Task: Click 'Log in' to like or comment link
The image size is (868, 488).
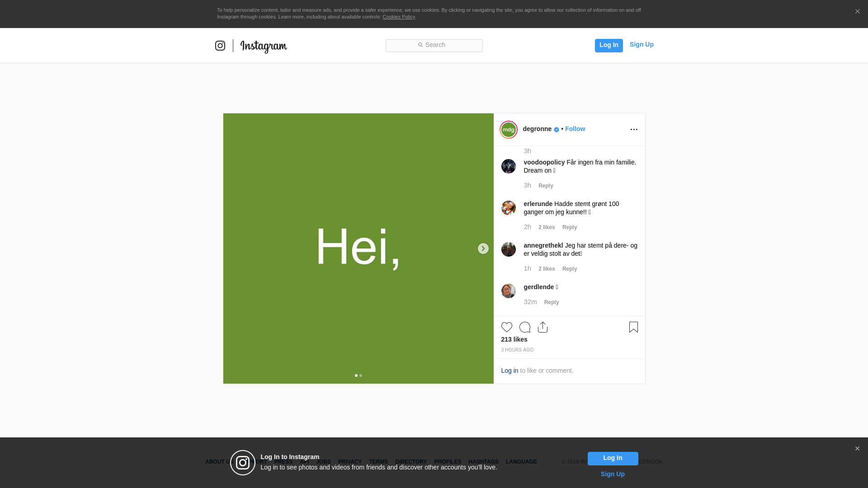Action: coord(509,371)
